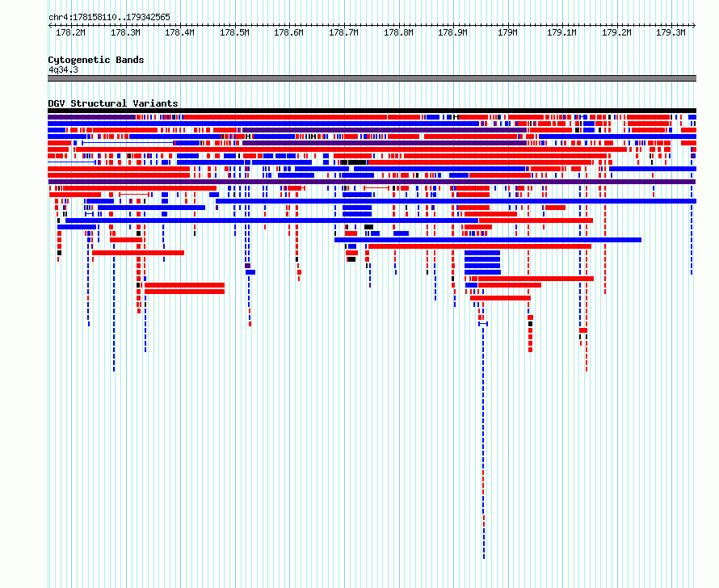The width and height of the screenshot is (719, 588).
Task: Click the 178.8M ruler tick label
Action: tap(398, 32)
